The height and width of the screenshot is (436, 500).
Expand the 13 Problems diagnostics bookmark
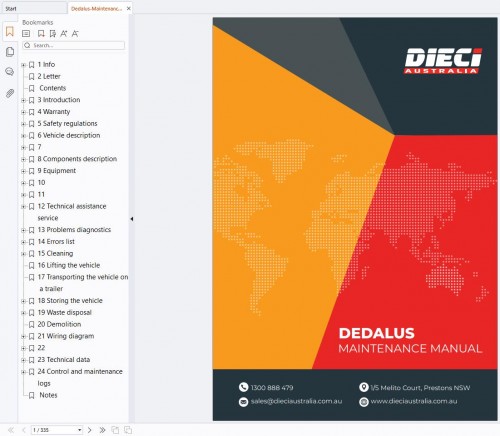point(23,230)
